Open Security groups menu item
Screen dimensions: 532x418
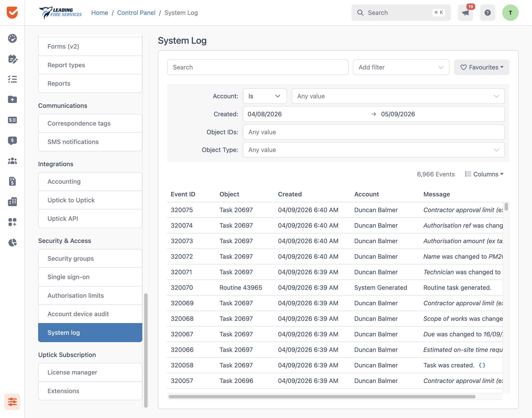(x=90, y=258)
